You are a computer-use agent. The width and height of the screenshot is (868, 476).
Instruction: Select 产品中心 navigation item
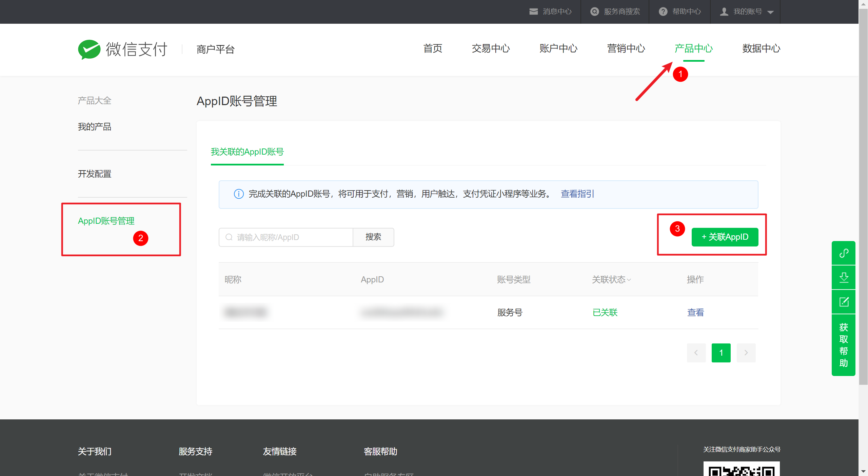click(x=694, y=48)
